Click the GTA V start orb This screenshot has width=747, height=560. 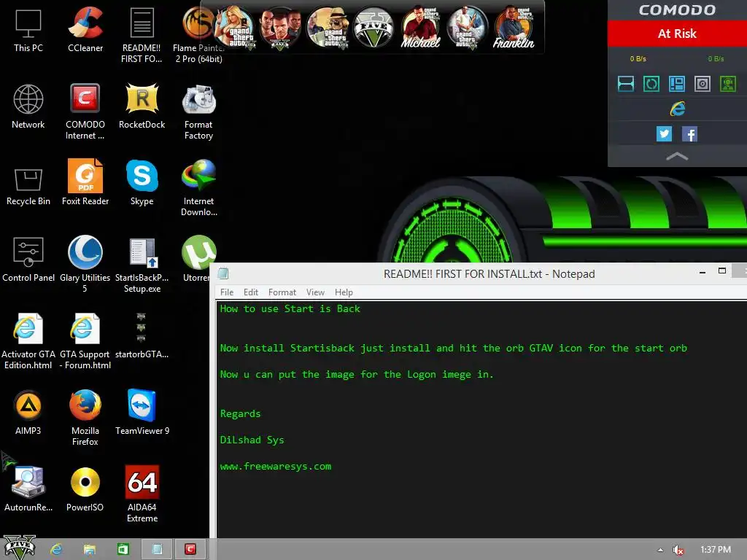tap(19, 547)
